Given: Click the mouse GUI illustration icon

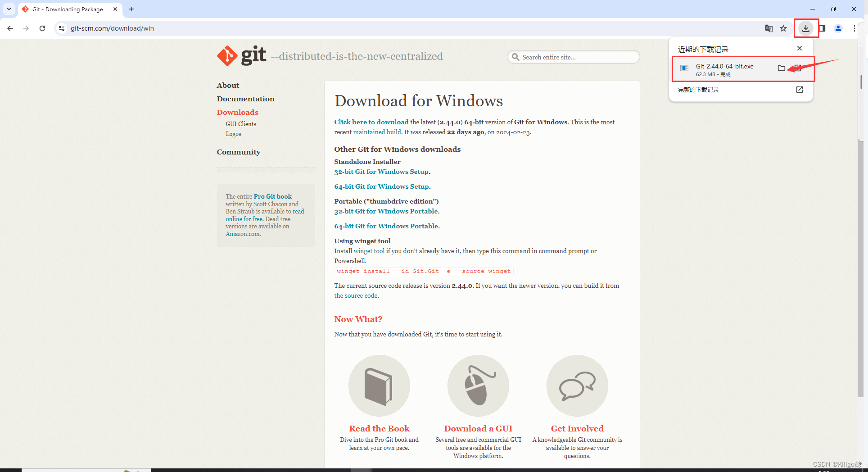Looking at the screenshot, I should coord(478,386).
